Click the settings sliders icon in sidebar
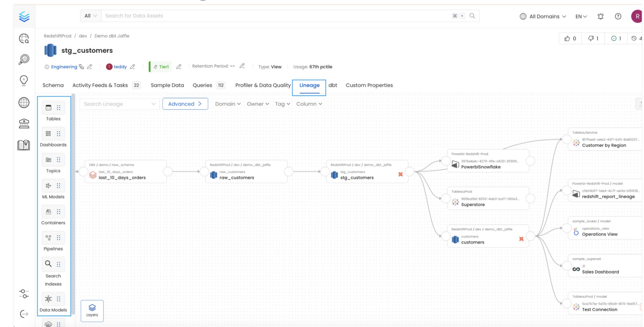Screen dimensions: 644x327 [24, 294]
